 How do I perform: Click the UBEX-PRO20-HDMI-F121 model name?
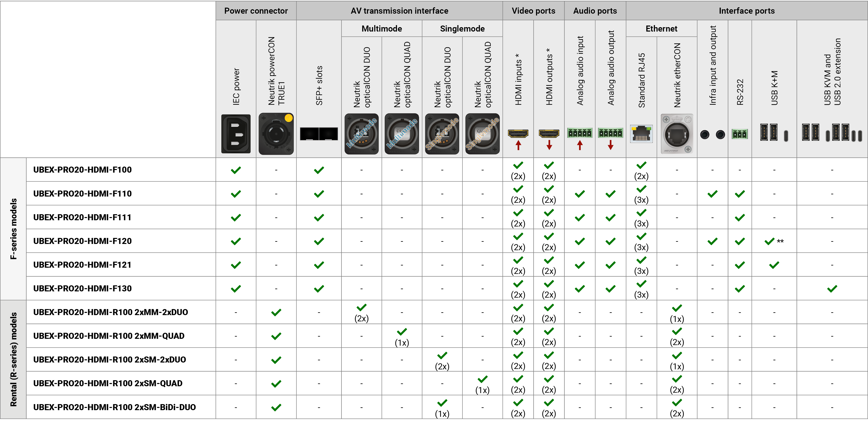82,265
